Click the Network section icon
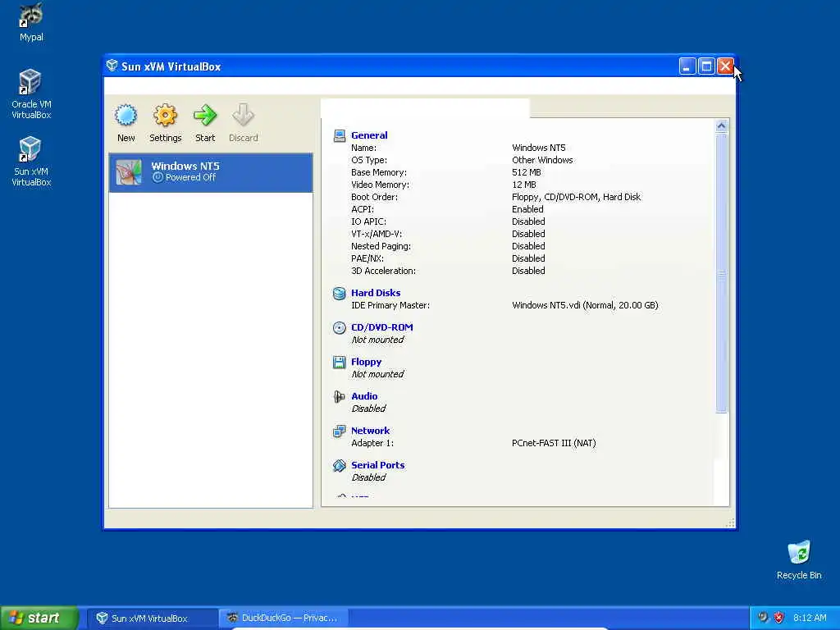The width and height of the screenshot is (840, 630). (x=339, y=431)
